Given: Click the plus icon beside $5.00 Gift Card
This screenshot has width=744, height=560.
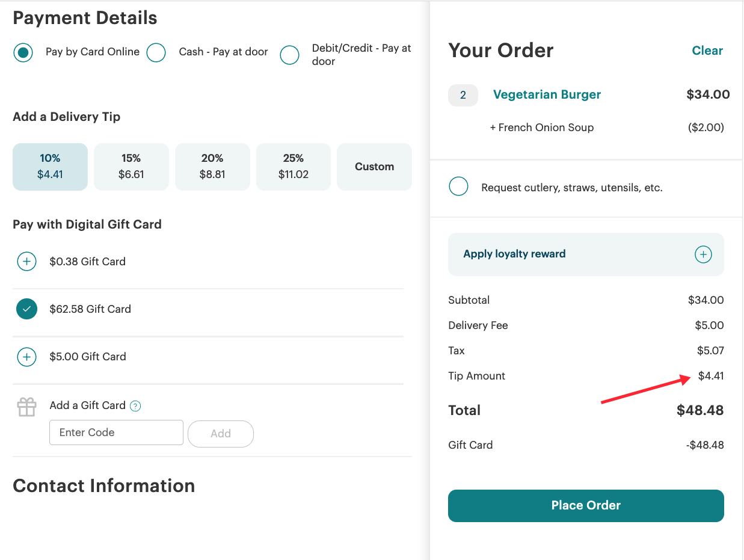Looking at the screenshot, I should (26, 357).
